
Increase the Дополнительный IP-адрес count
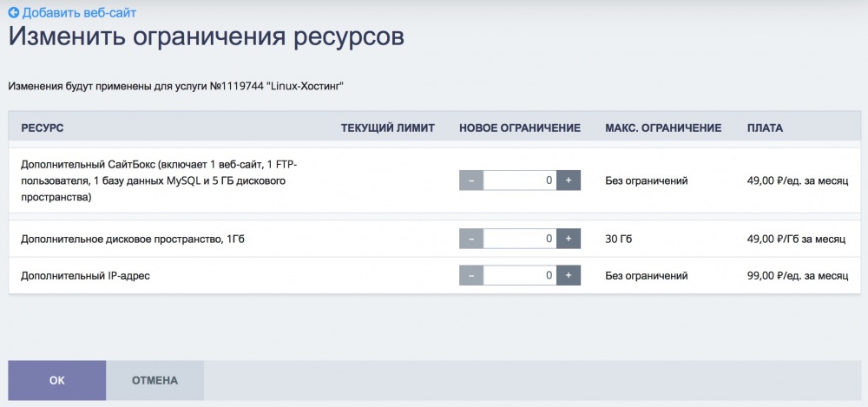[569, 276]
